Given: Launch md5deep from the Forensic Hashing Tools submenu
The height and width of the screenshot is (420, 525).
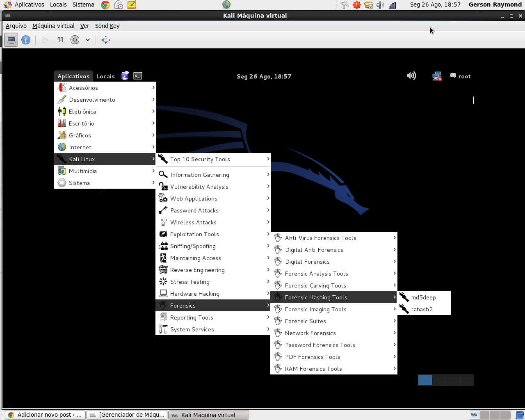Looking at the screenshot, I should tap(424, 297).
